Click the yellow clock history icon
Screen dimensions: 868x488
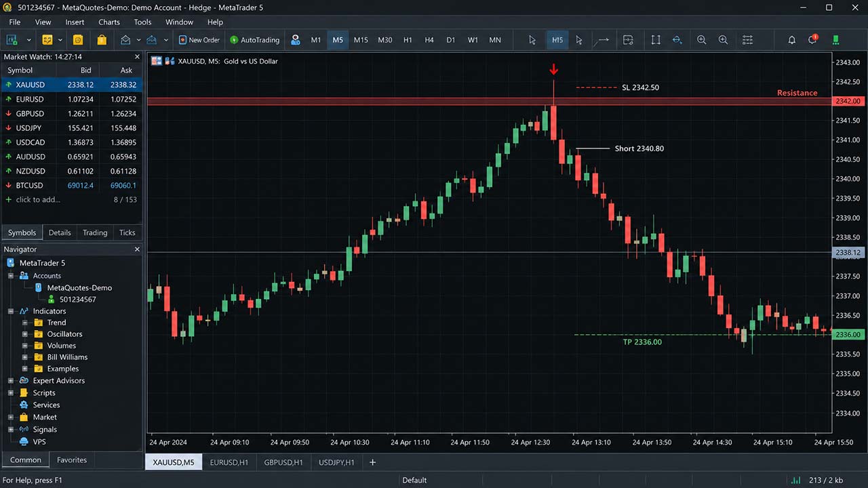(x=78, y=40)
